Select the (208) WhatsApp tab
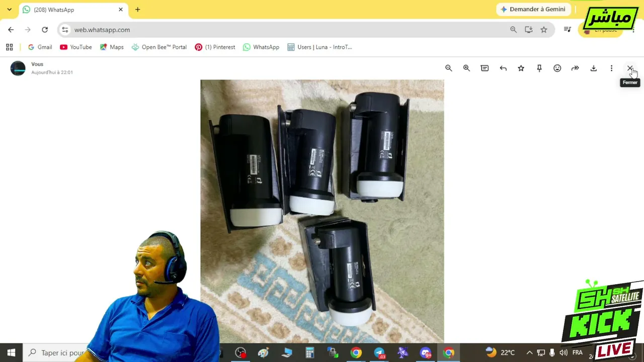Image resolution: width=644 pixels, height=362 pixels. [x=73, y=10]
